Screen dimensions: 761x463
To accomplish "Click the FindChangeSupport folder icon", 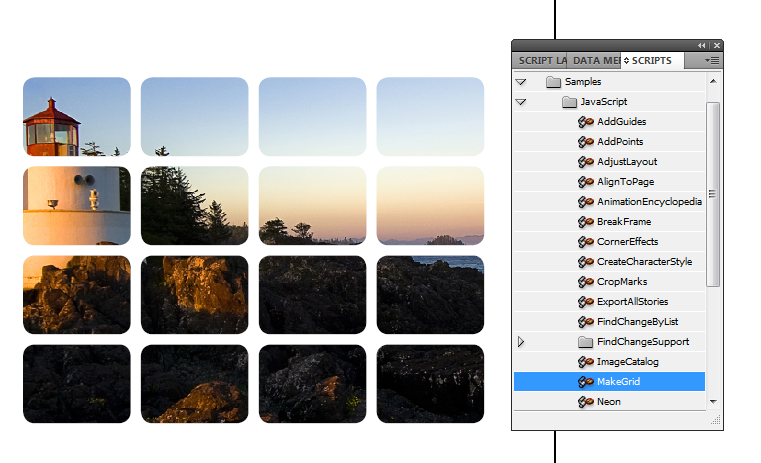I will (x=585, y=342).
